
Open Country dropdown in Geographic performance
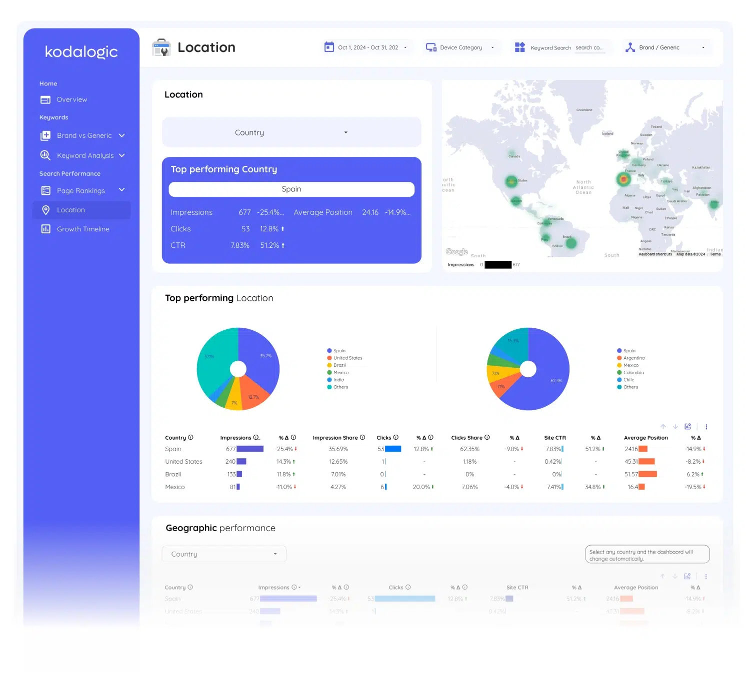pyautogui.click(x=224, y=554)
